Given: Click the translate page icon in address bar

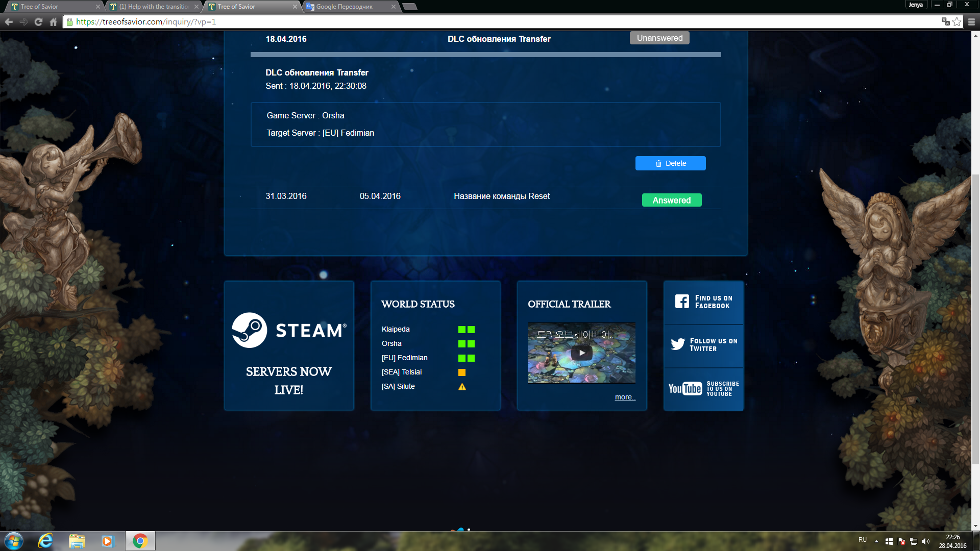Looking at the screenshot, I should [x=945, y=22].
